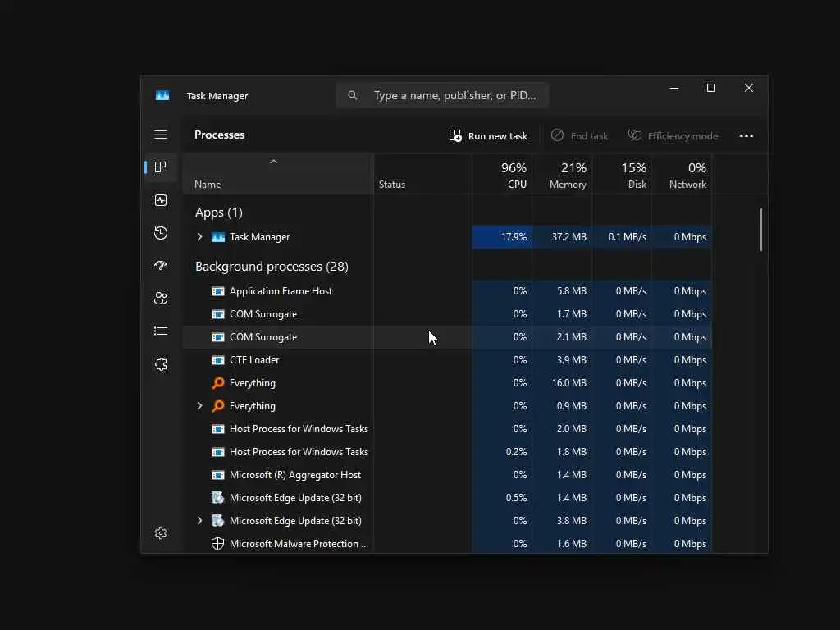Select the Microsoft Malware Protection row
840x630 pixels.
[447, 544]
